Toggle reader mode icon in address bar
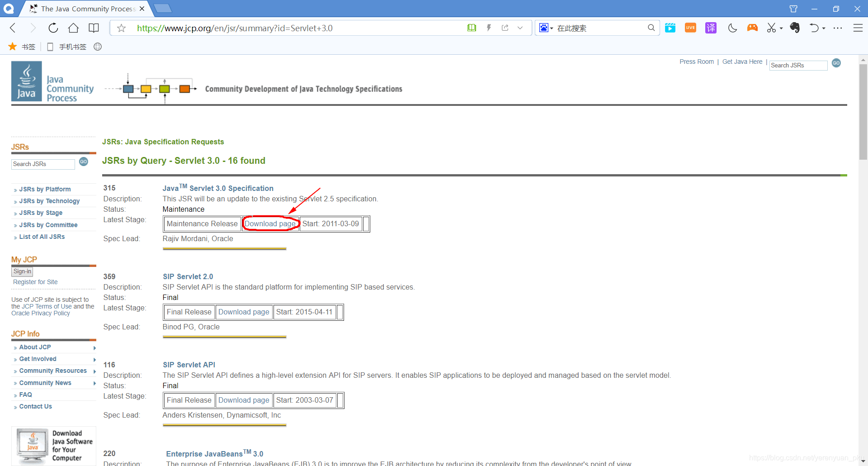The width and height of the screenshot is (868, 466). (472, 28)
